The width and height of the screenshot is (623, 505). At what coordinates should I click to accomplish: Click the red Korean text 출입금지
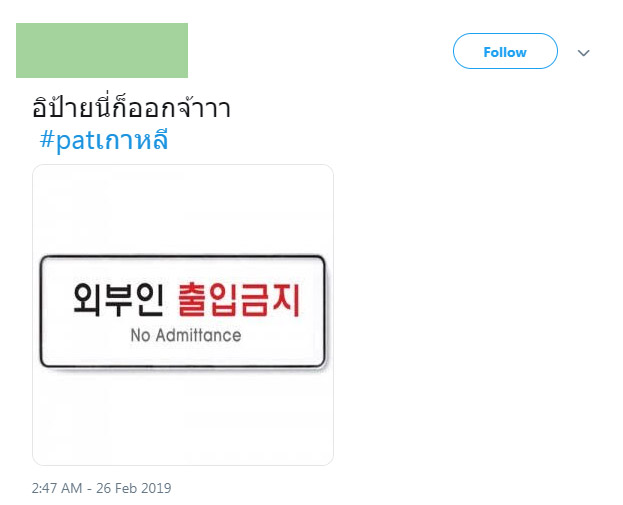click(238, 298)
